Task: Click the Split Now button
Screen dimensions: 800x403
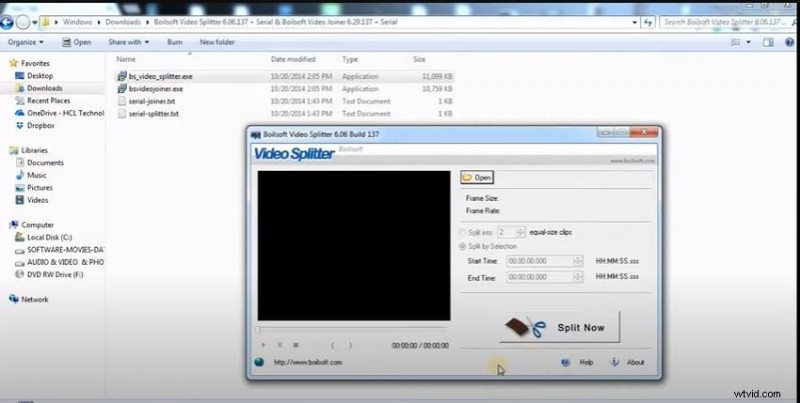Action: (x=560, y=327)
